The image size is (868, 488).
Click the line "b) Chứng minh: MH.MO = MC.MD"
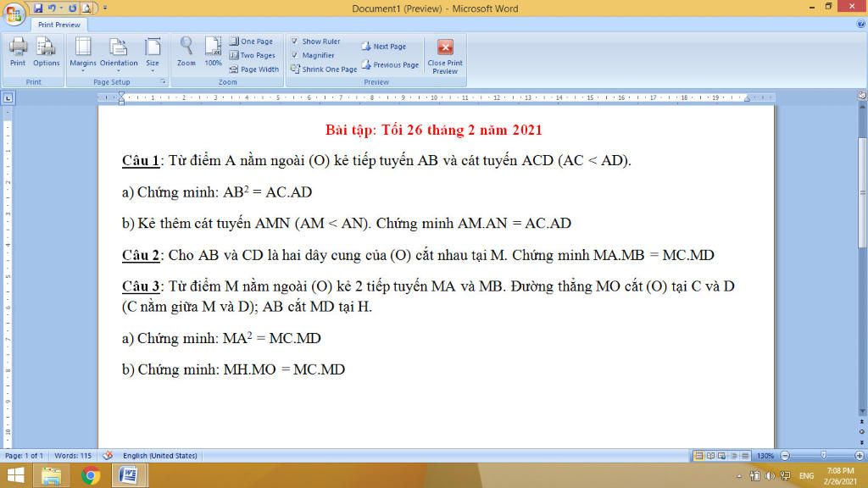click(233, 369)
